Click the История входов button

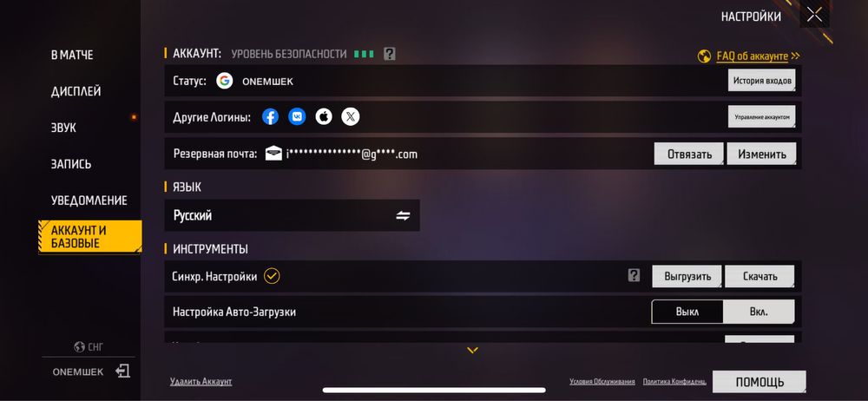tap(762, 81)
